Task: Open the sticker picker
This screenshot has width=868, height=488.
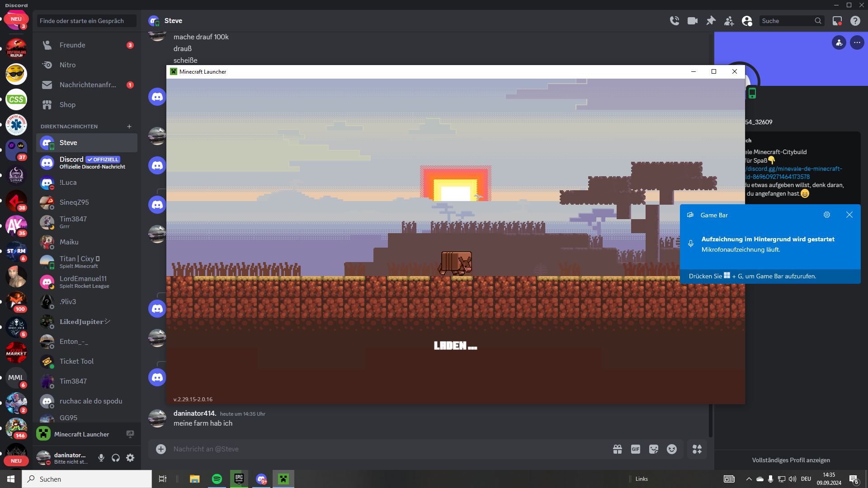Action: click(654, 449)
